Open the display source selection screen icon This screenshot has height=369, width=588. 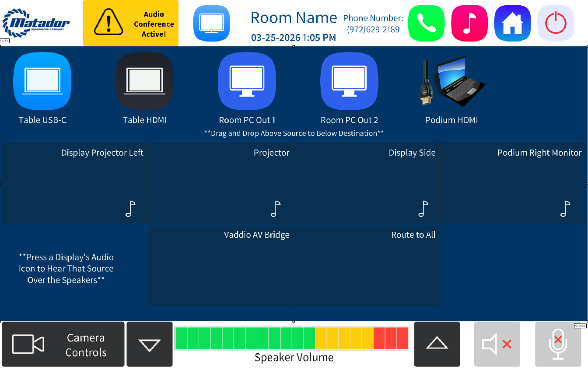(x=211, y=23)
